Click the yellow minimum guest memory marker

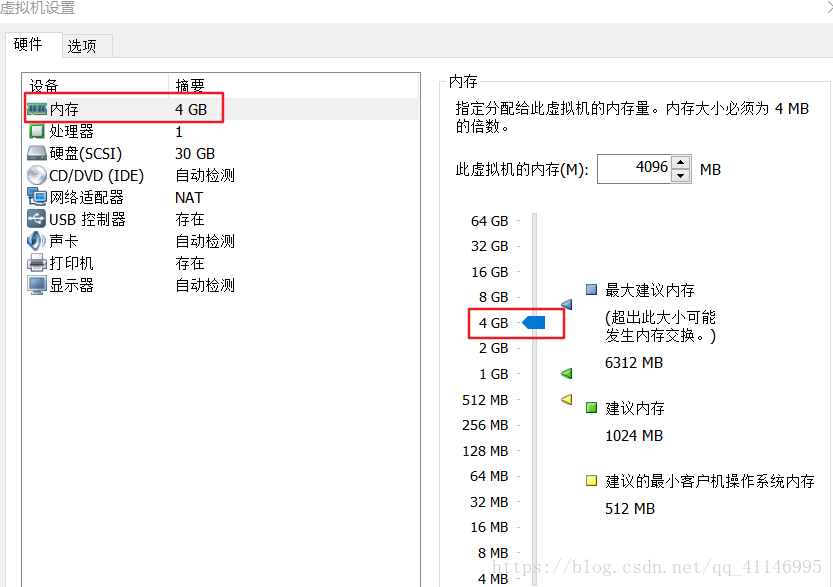point(567,399)
